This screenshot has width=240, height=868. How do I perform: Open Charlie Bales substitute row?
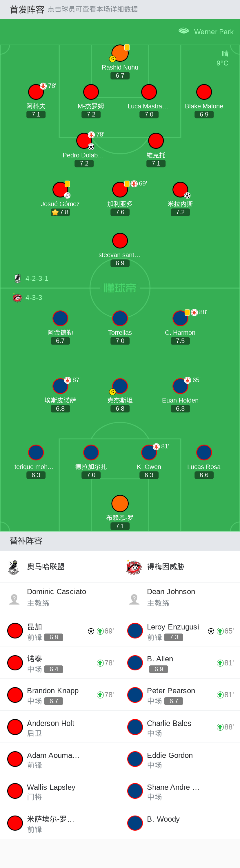coord(180,727)
